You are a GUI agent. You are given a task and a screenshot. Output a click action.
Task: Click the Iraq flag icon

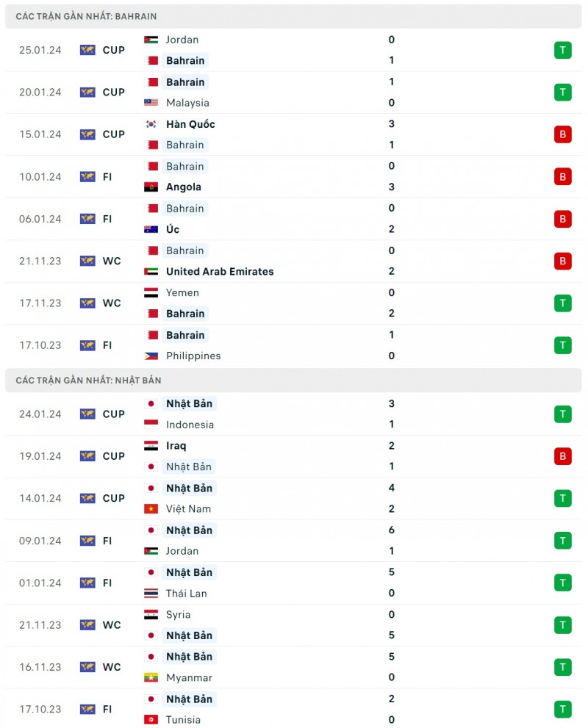151,446
